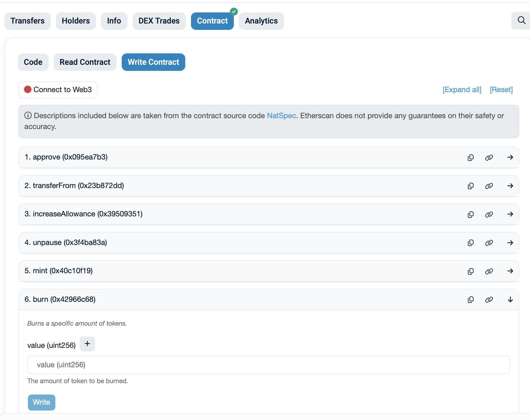Open the Info tab

(x=114, y=21)
